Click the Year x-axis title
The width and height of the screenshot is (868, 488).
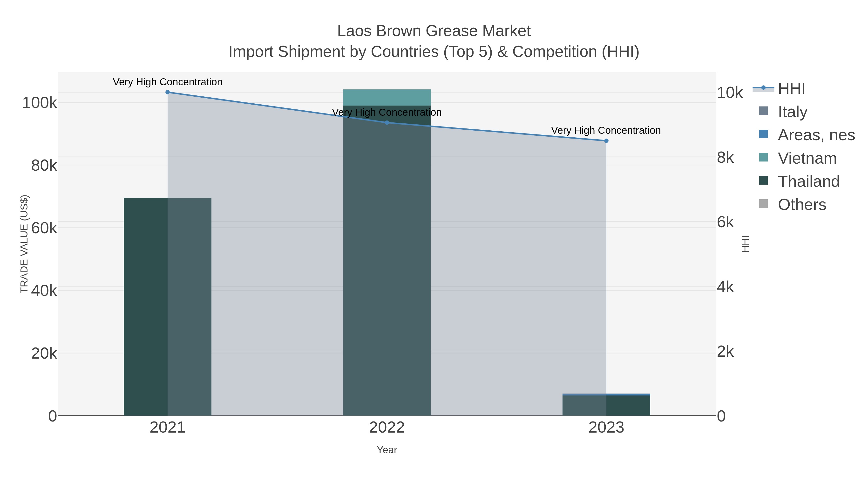[387, 450]
